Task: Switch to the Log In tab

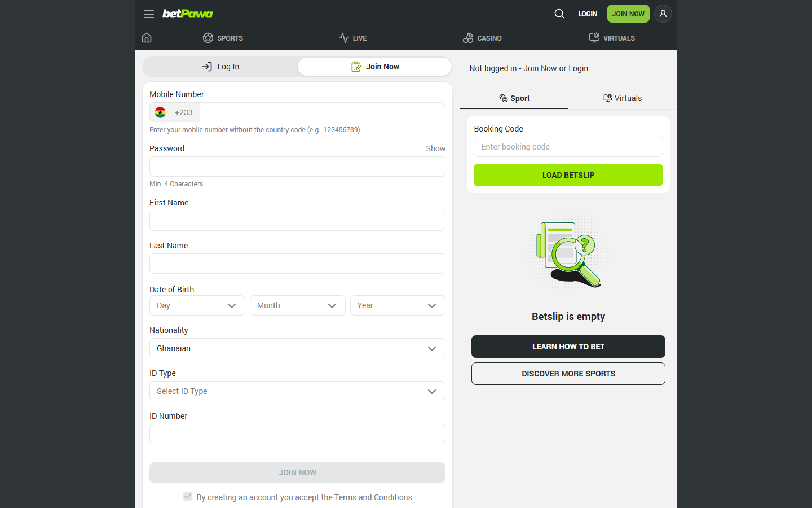Action: coord(220,67)
